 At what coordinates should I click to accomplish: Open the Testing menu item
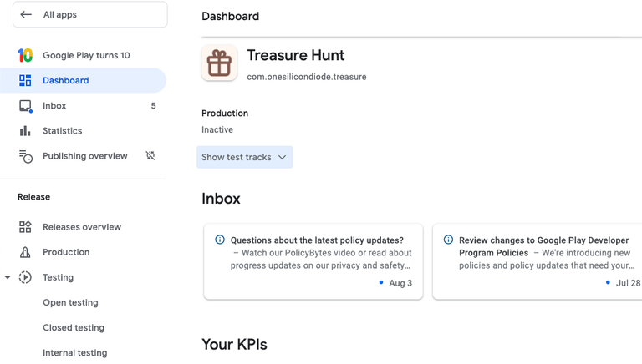(x=83, y=277)
